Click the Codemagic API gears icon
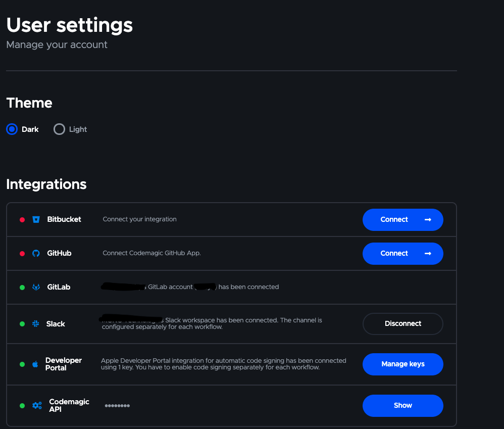This screenshot has height=429, width=504. [x=37, y=405]
